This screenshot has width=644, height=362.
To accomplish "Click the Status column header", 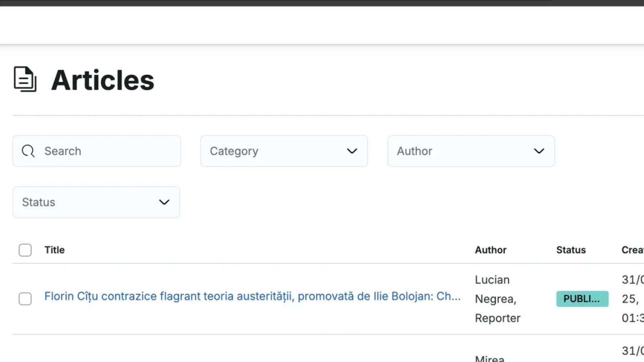I will [571, 250].
